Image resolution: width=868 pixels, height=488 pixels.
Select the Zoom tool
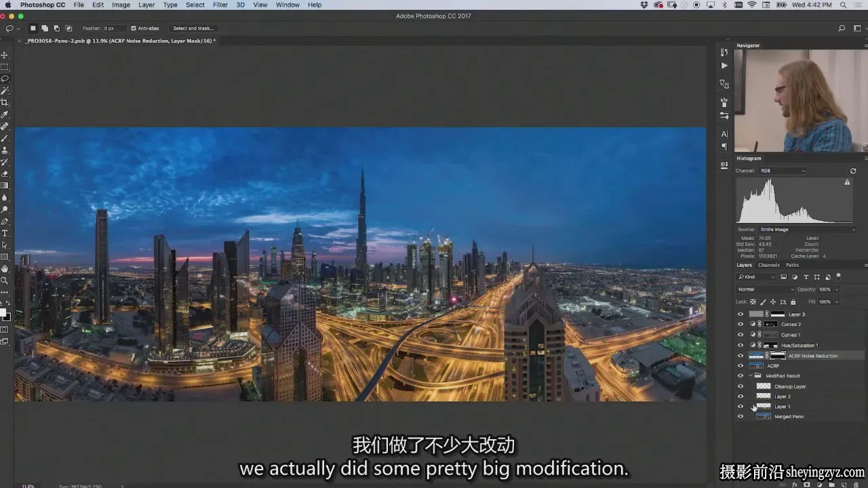[5, 281]
